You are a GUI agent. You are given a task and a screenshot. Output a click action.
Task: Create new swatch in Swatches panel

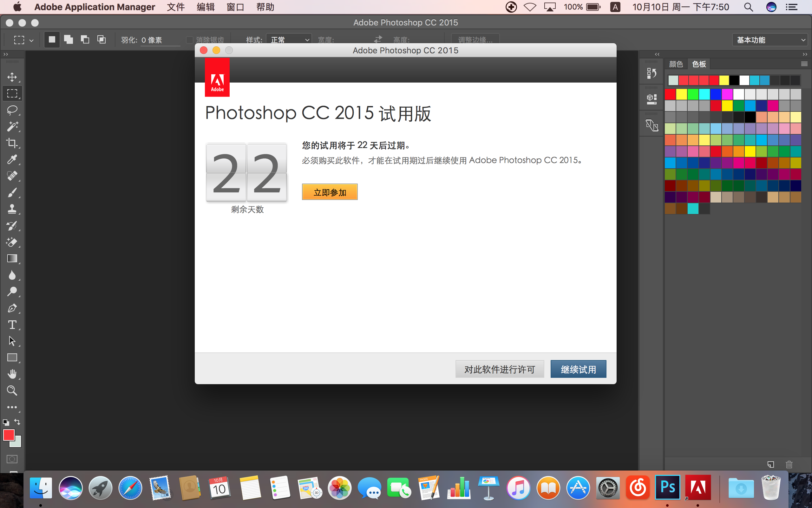[771, 464]
